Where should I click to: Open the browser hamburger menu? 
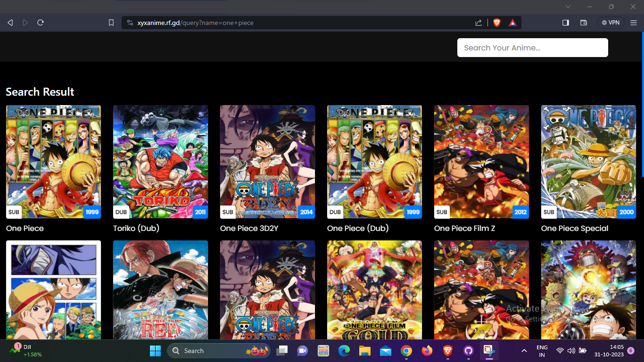[634, 23]
